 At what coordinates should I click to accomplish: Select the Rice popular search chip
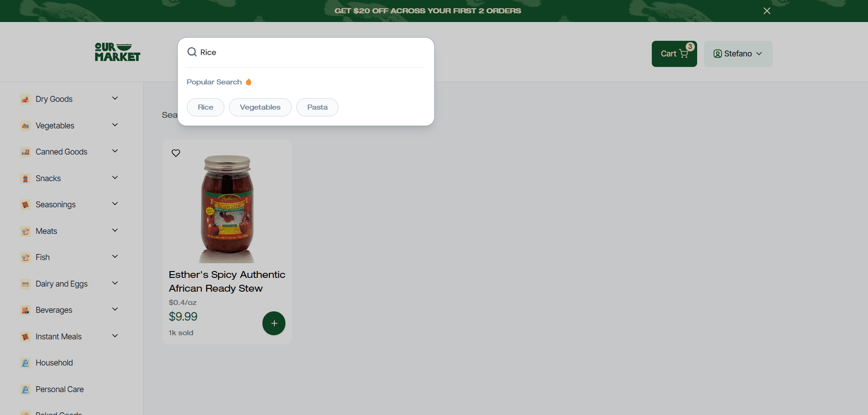(205, 107)
